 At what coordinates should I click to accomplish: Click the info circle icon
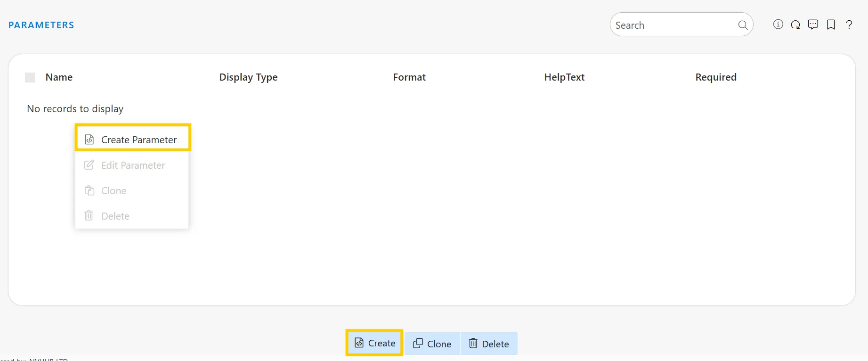[778, 25]
